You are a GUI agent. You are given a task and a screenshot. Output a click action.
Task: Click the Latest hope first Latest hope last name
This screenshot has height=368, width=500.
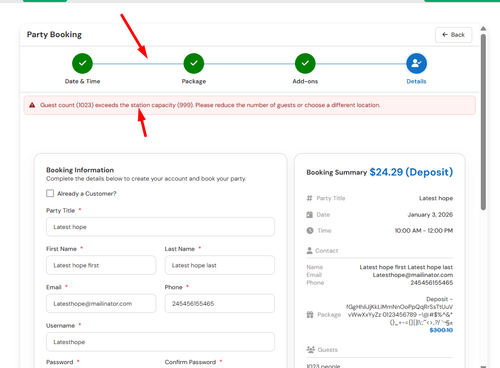pos(406,267)
